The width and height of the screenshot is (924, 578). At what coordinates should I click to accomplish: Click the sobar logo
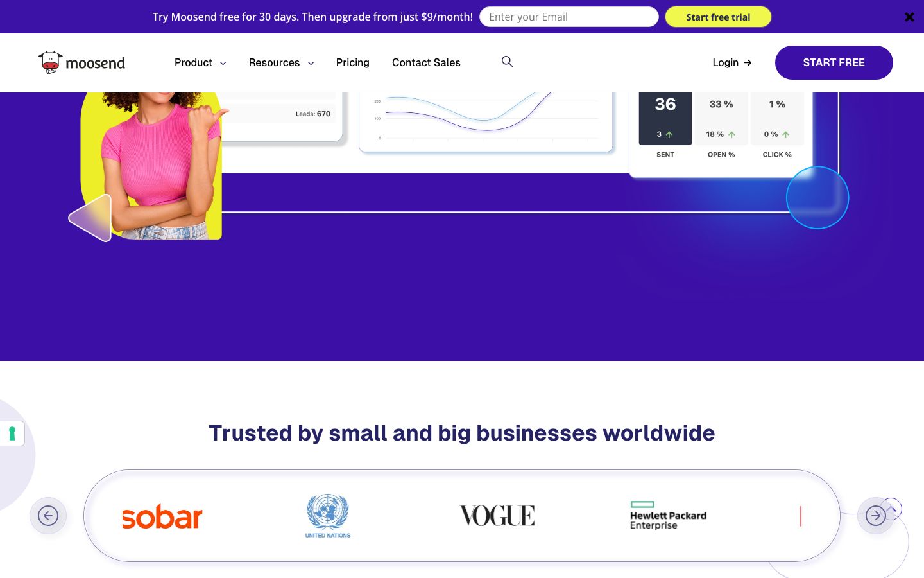tap(162, 516)
